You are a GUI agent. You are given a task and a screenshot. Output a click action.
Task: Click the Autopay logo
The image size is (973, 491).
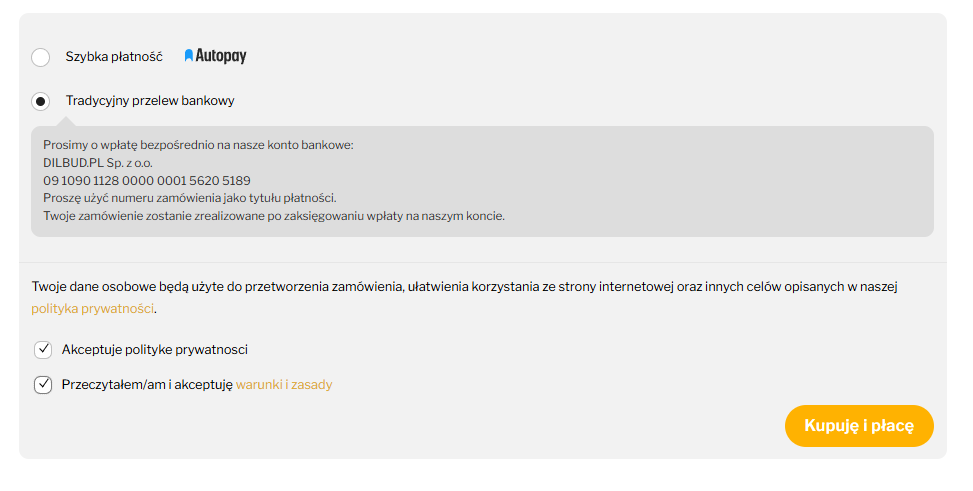pyautogui.click(x=215, y=57)
